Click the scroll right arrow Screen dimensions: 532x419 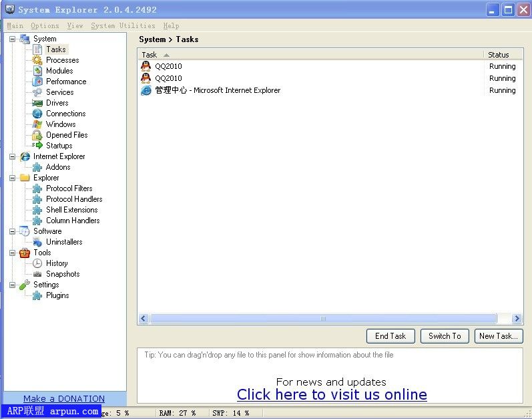(517, 319)
